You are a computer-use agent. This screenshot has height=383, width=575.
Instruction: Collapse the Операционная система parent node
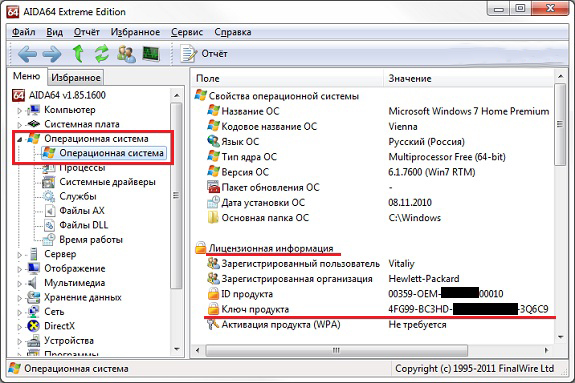20,139
